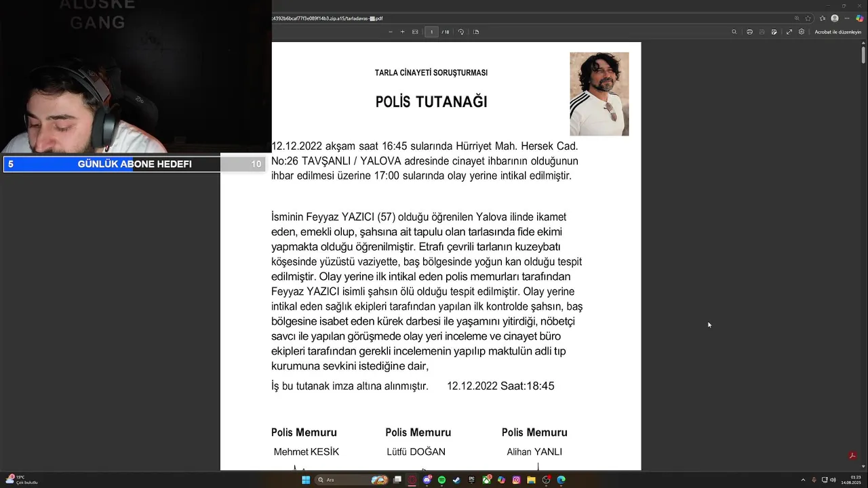Open clock and date 01:23
Image resolution: width=868 pixels, height=488 pixels.
[852, 480]
